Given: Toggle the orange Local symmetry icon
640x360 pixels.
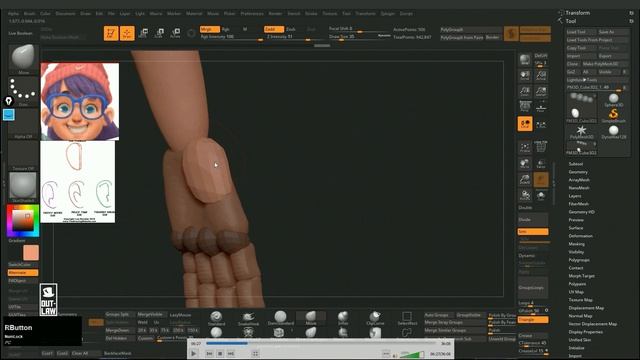Looking at the screenshot, I should (x=525, y=124).
